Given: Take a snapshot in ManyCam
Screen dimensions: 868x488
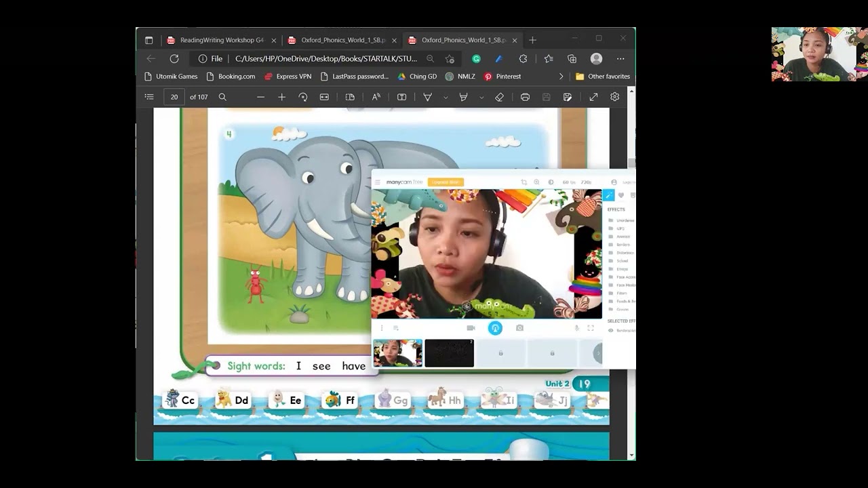Looking at the screenshot, I should pos(519,328).
